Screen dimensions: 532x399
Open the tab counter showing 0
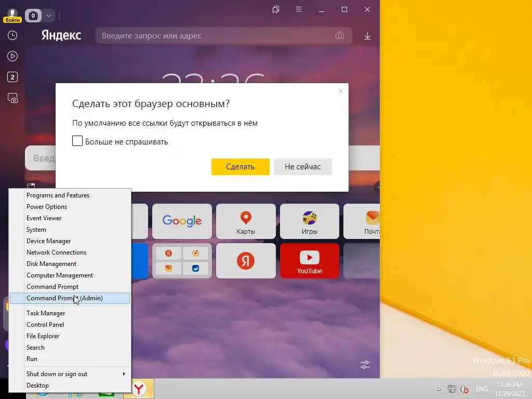coord(33,16)
